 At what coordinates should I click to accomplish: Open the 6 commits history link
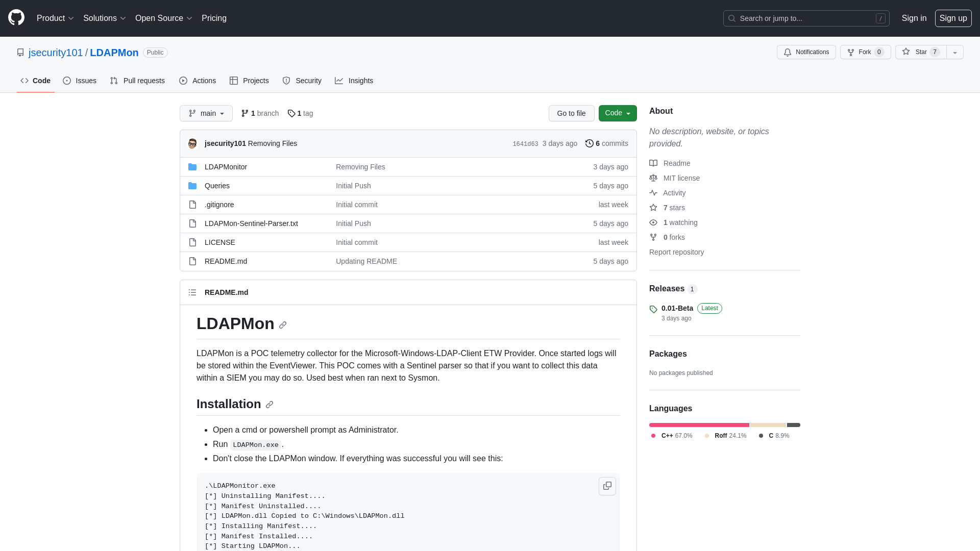(x=607, y=143)
